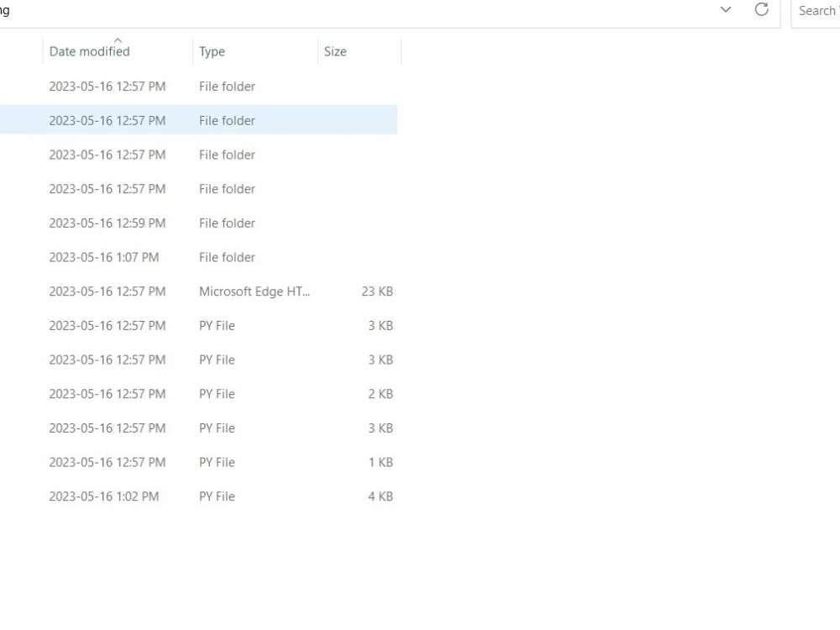This screenshot has height=630, width=840.
Task: Sort by the Size column header
Action: (359, 51)
